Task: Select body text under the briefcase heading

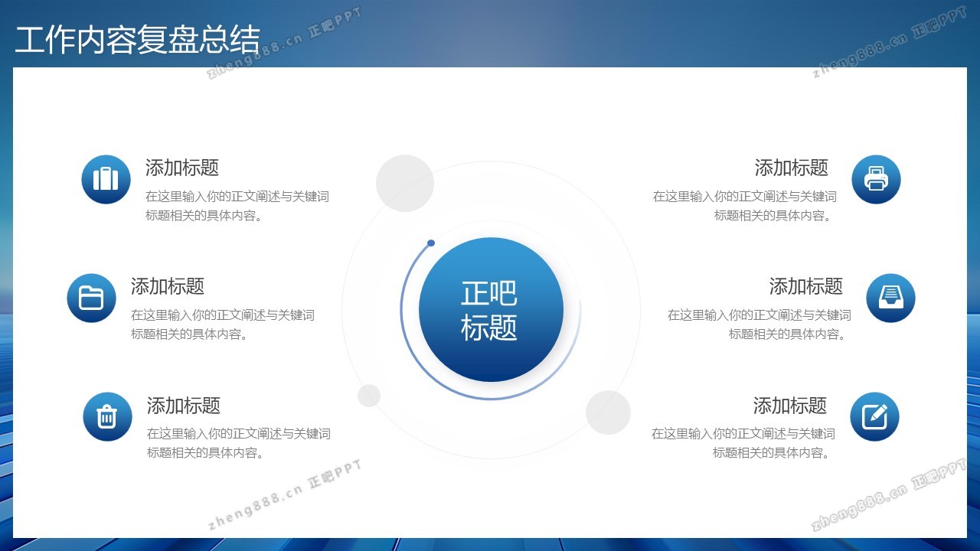Action: 237,206
